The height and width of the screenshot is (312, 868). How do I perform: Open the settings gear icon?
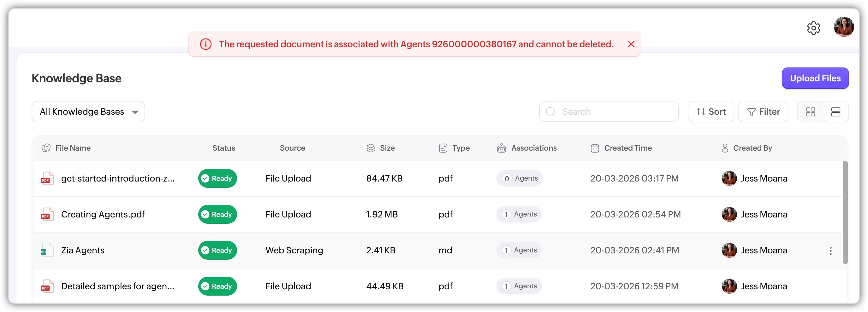click(813, 28)
